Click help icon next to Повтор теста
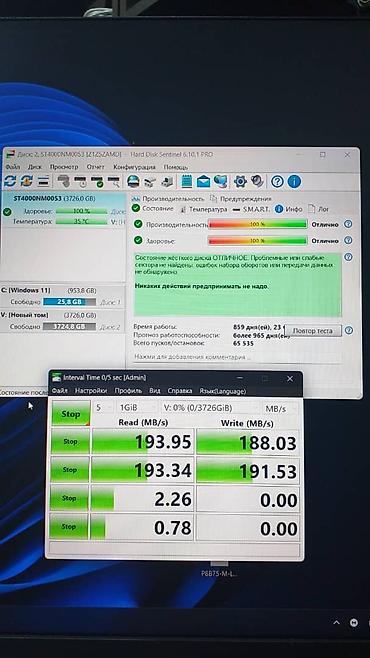This screenshot has height=658, width=370. (348, 330)
